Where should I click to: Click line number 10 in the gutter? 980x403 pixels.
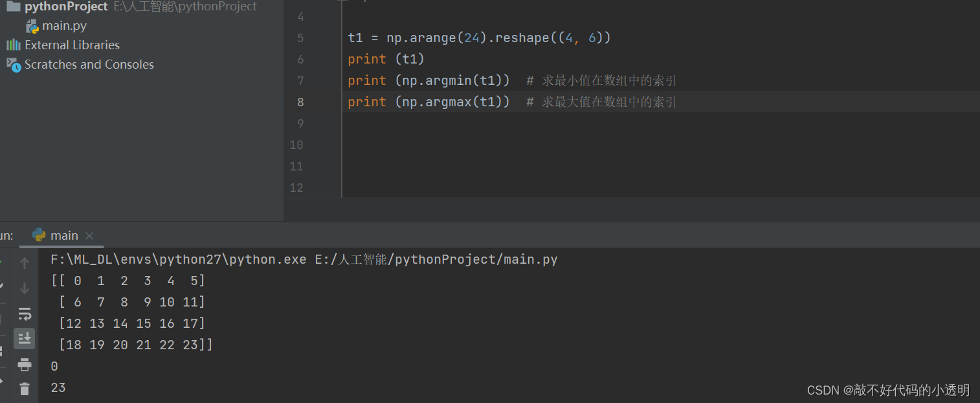point(296,145)
